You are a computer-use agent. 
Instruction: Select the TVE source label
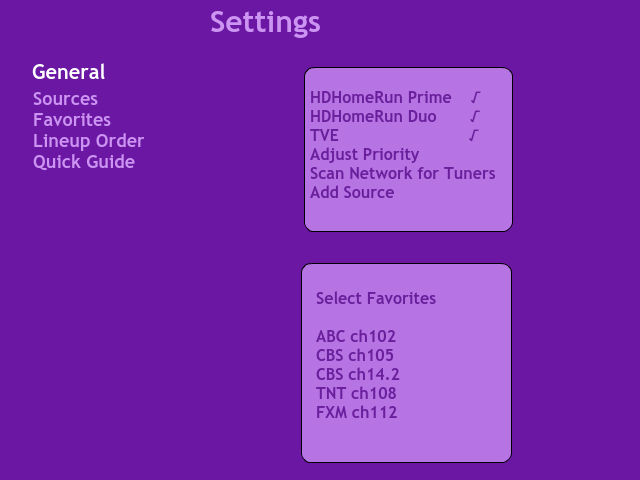pos(324,136)
